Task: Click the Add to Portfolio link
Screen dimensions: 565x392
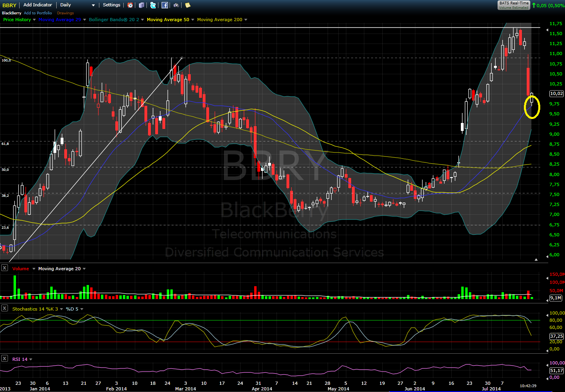Action: 38,13
